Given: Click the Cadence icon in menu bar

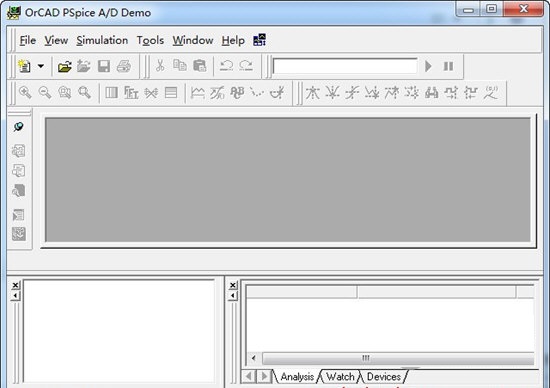Looking at the screenshot, I should point(260,40).
